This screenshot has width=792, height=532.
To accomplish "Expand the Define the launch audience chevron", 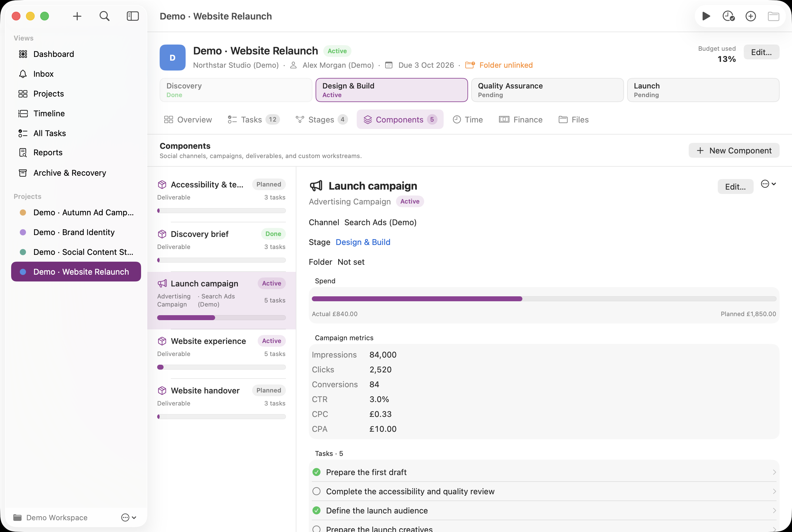I will 774,510.
